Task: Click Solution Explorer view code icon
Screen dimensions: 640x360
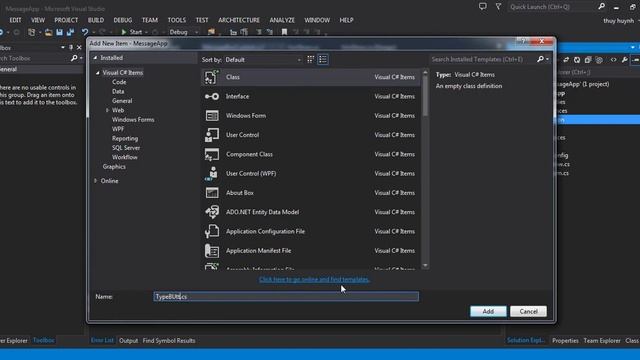Action: (613, 60)
